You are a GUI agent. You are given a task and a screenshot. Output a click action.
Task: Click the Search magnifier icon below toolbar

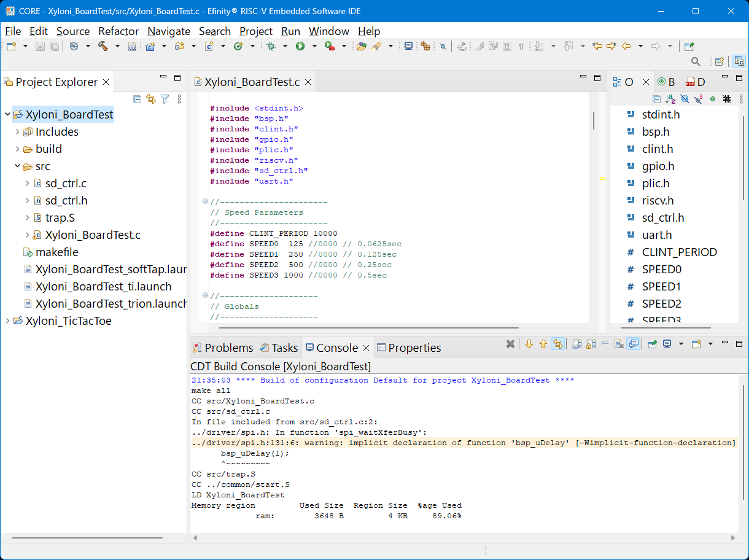(x=696, y=61)
